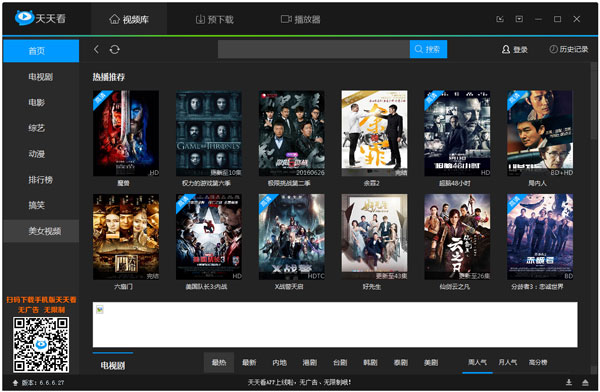
Task: Open the 好先生 poster
Action: 374,237
